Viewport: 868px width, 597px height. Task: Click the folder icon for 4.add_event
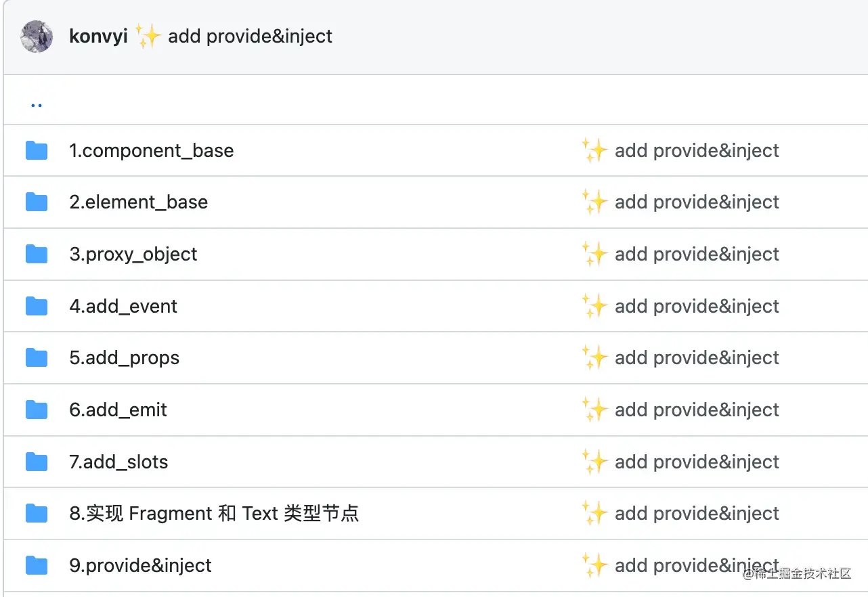[37, 307]
